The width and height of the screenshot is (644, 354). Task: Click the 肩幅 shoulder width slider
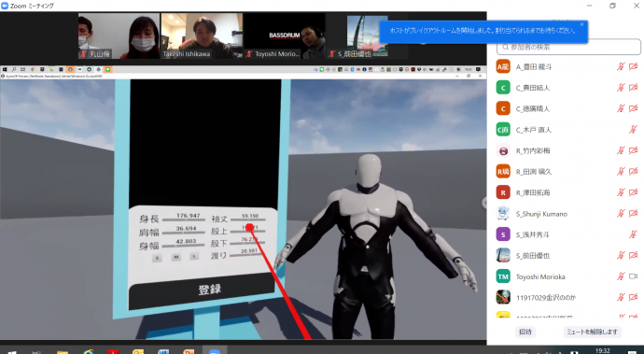tap(183, 233)
